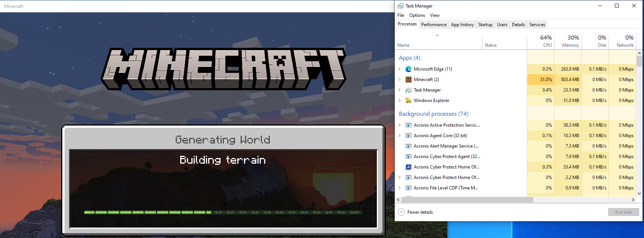Sort processes by Memory column header

(568, 41)
